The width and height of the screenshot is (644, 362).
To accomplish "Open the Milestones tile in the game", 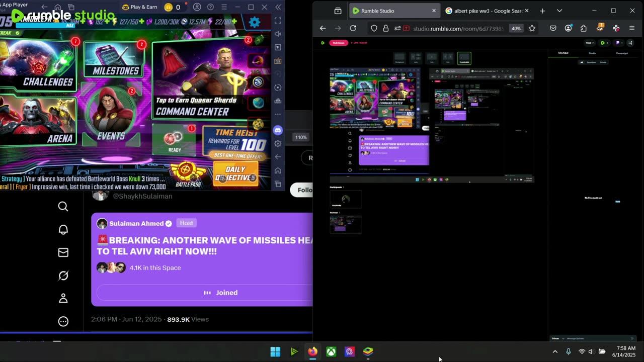I will (114, 59).
